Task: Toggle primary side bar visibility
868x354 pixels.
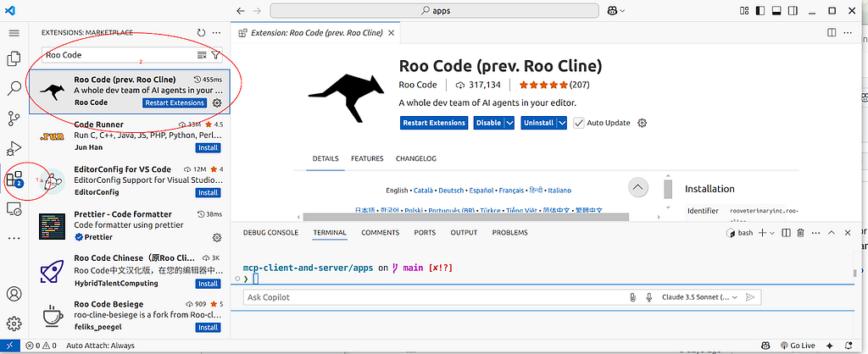Action: tap(760, 10)
